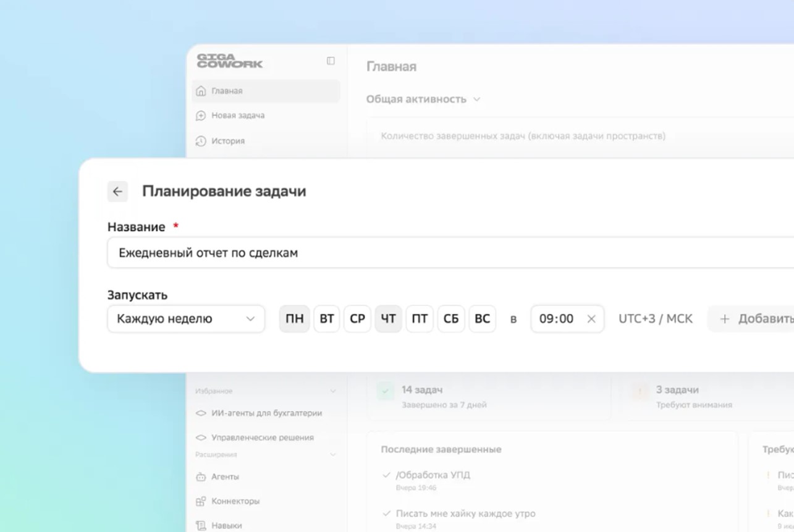The width and height of the screenshot is (794, 532).
Task: Click the 14 задач text
Action: click(x=422, y=390)
